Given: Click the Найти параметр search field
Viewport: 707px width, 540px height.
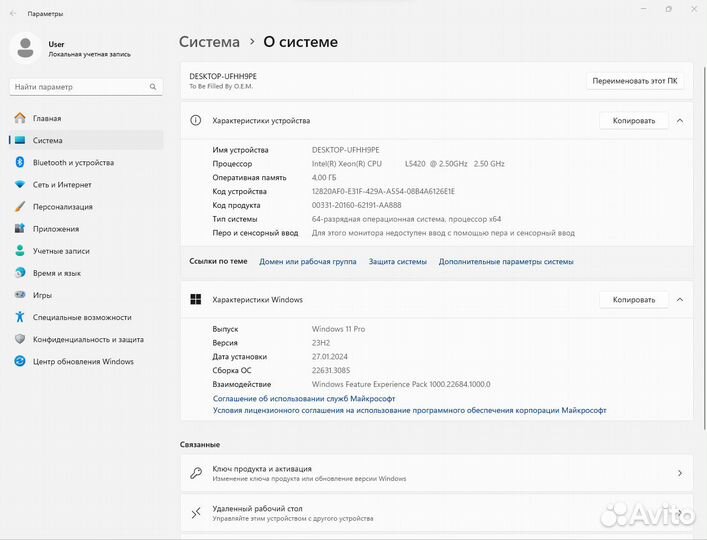Looking at the screenshot, I should click(86, 87).
